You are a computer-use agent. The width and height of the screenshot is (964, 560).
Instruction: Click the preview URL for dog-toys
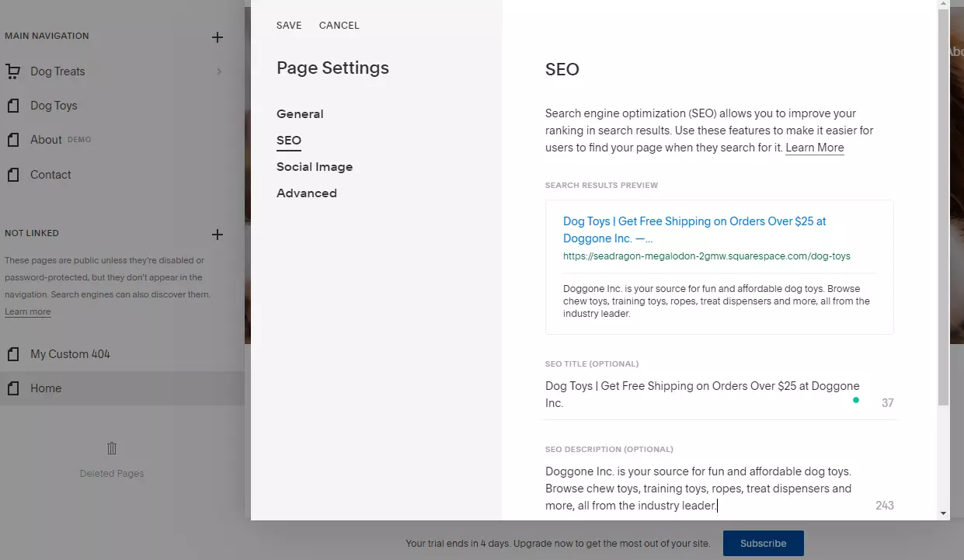click(707, 256)
